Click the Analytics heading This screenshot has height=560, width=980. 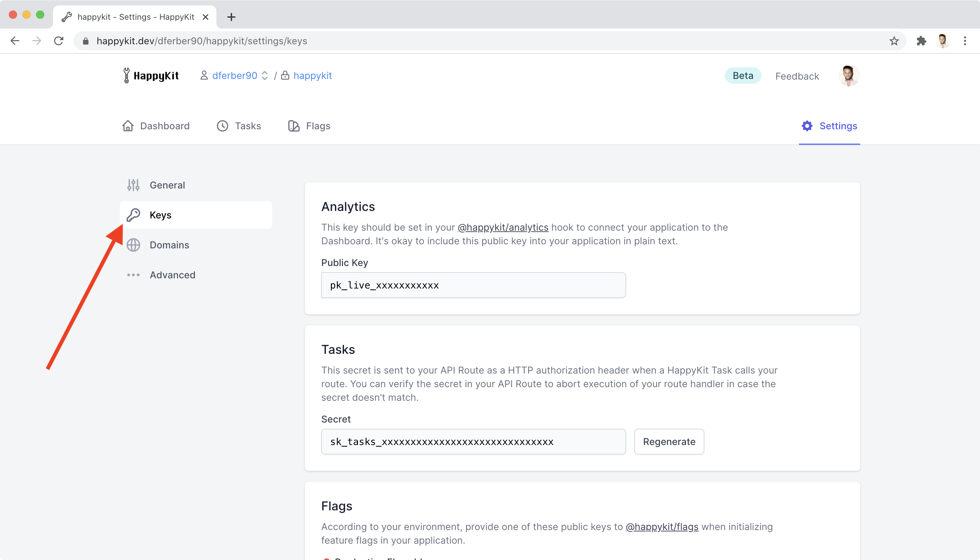coord(348,207)
